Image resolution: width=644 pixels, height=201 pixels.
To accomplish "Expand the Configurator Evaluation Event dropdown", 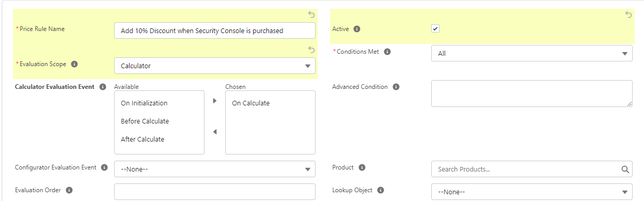I will pos(215,169).
